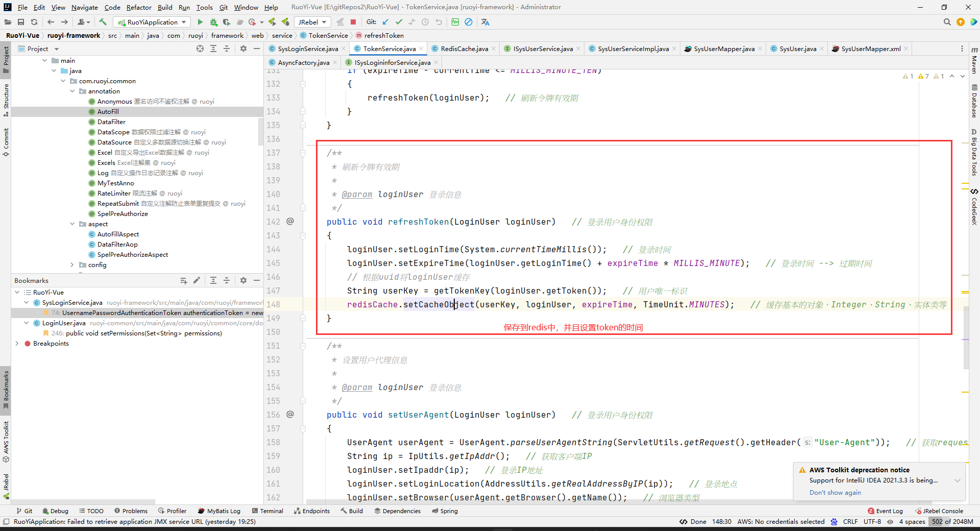Navigate forward with the right arrow icon
The image size is (980, 531).
click(64, 22)
